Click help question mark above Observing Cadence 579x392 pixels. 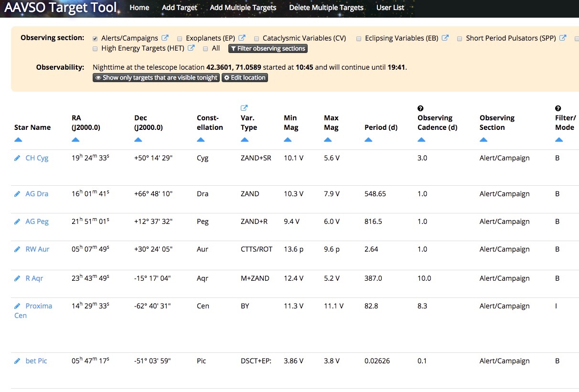click(420, 108)
